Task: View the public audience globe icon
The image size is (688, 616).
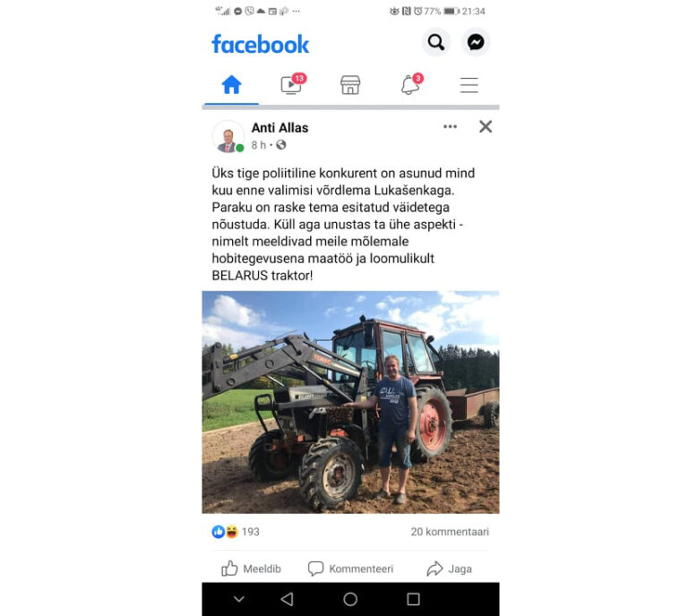Action: (280, 145)
